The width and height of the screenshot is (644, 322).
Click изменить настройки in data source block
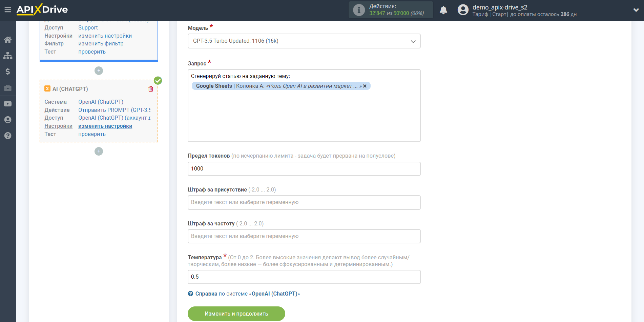pyautogui.click(x=105, y=36)
